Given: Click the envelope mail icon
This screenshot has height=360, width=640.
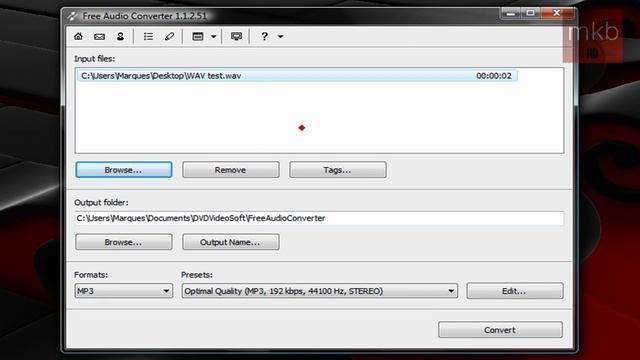Looking at the screenshot, I should click(99, 37).
